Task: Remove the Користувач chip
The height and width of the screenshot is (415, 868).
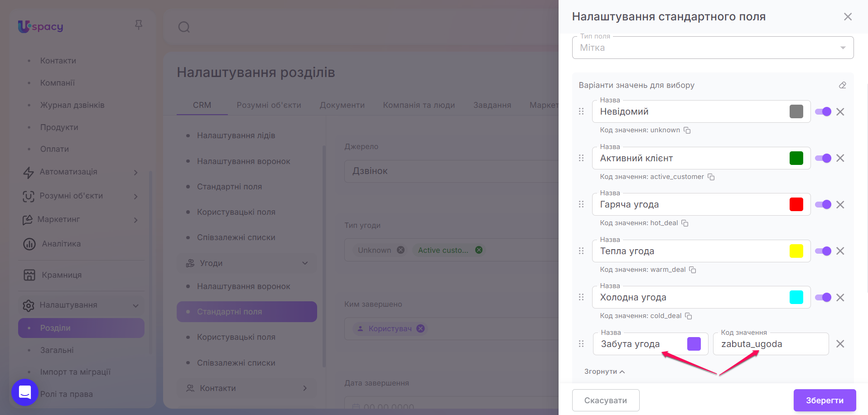Action: pos(421,328)
